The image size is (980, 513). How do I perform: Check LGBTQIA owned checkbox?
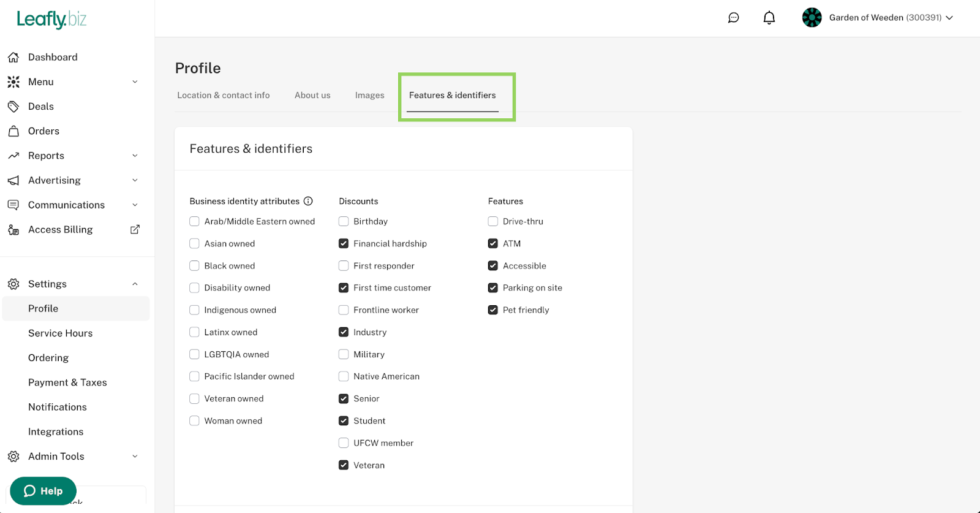pos(194,354)
